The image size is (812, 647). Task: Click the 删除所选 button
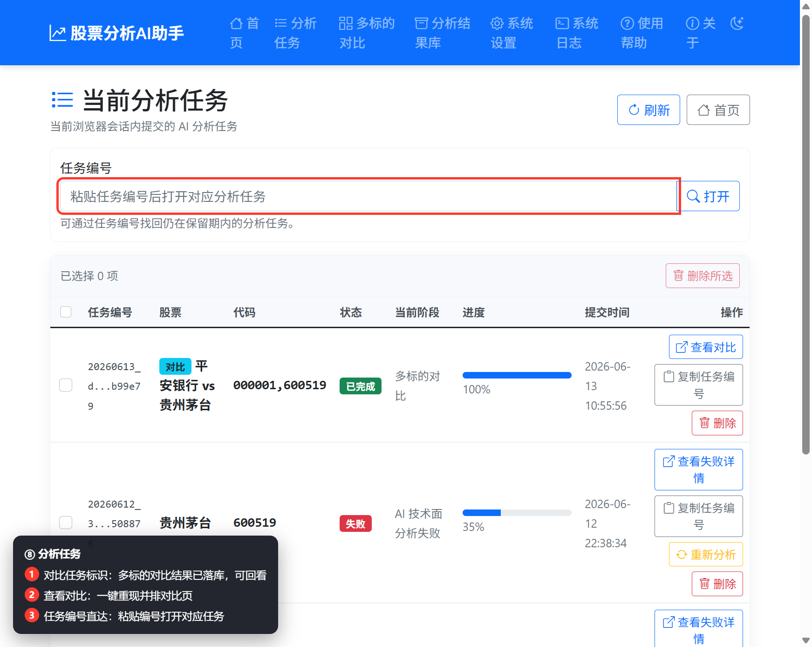(x=703, y=276)
